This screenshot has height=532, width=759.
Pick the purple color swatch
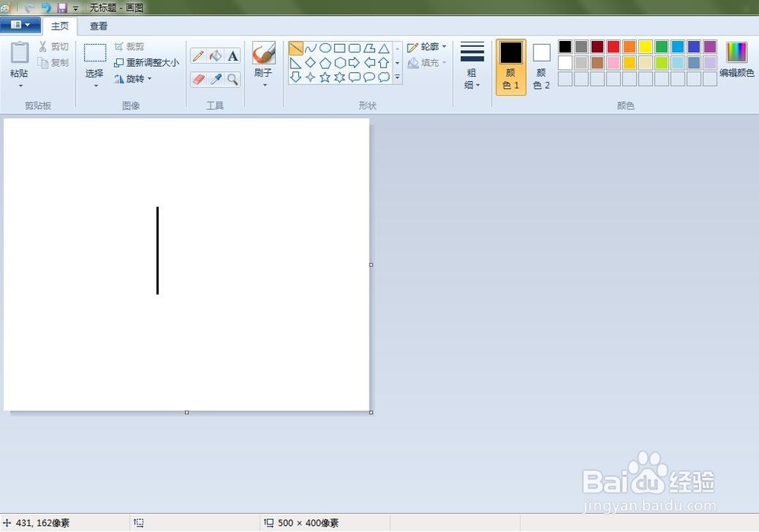pos(710,46)
